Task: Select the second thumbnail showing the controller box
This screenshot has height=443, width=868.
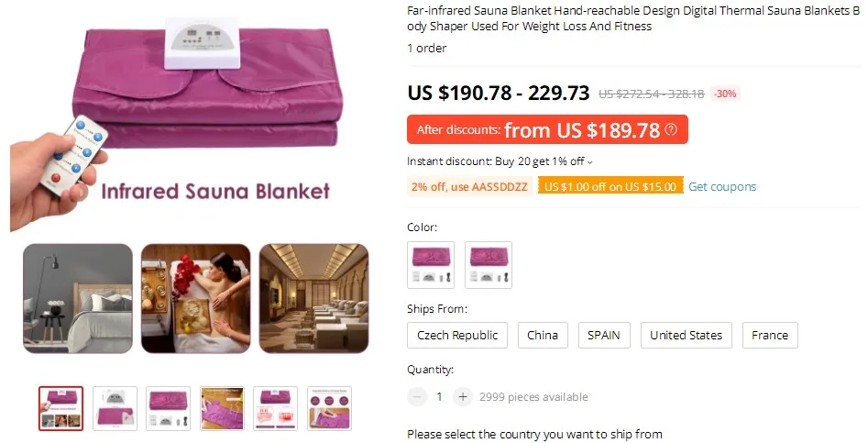Action: (x=115, y=408)
